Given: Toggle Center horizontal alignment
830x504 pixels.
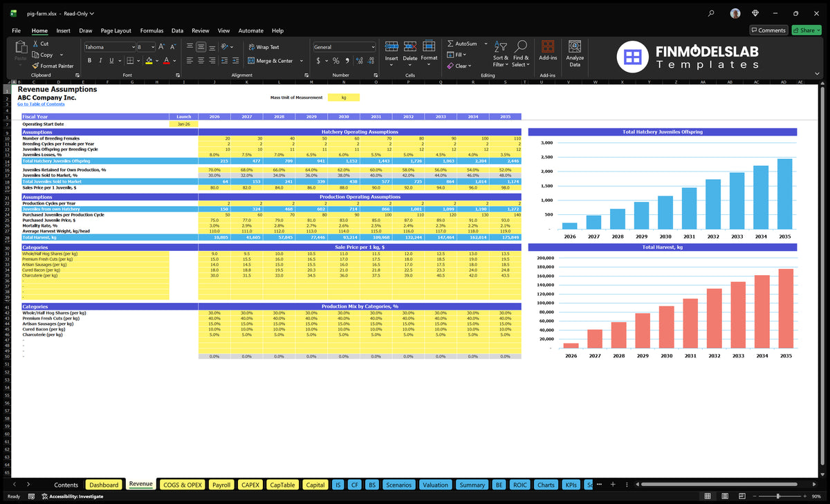Looking at the screenshot, I should [x=201, y=61].
